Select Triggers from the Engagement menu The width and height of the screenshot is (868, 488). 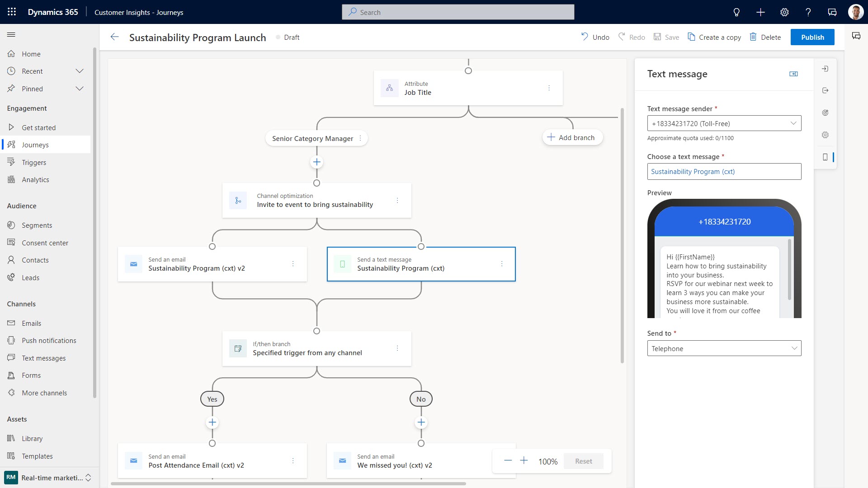coord(33,162)
